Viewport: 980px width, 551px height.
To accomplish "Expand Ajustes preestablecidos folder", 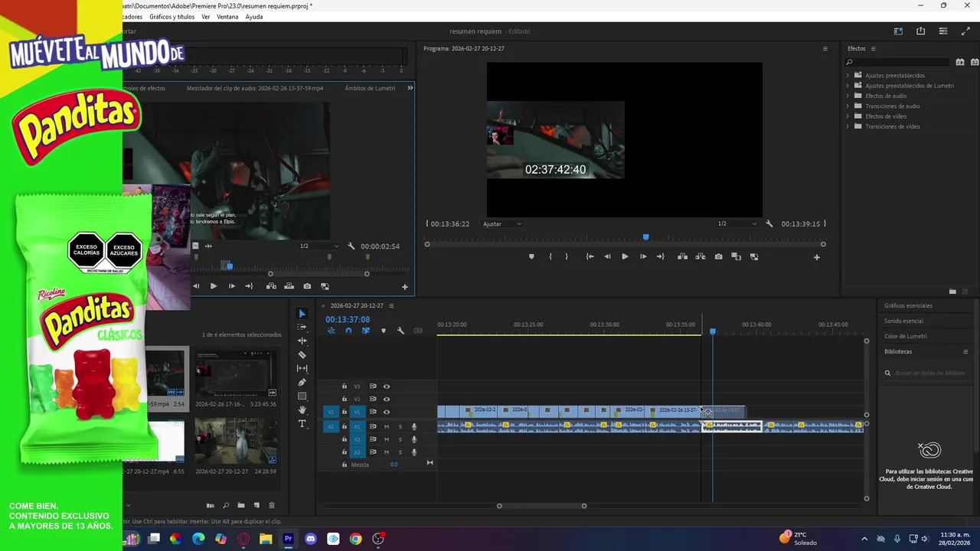I will pos(848,75).
